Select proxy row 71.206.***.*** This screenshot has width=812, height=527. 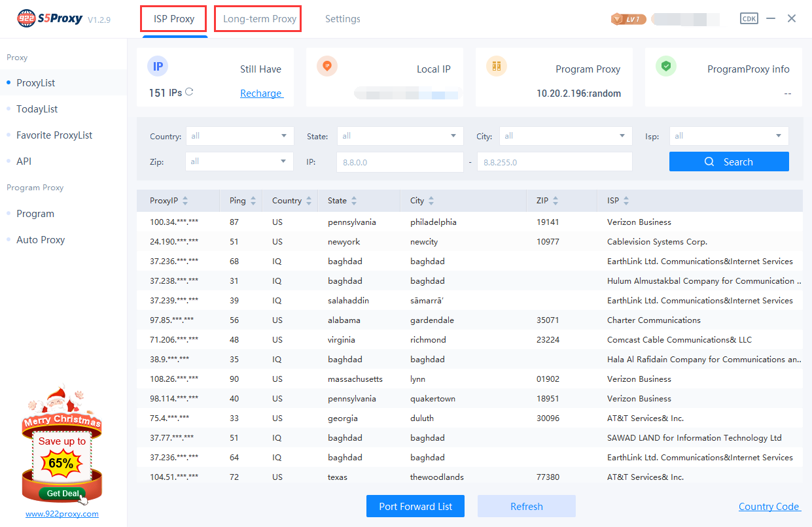pos(470,340)
